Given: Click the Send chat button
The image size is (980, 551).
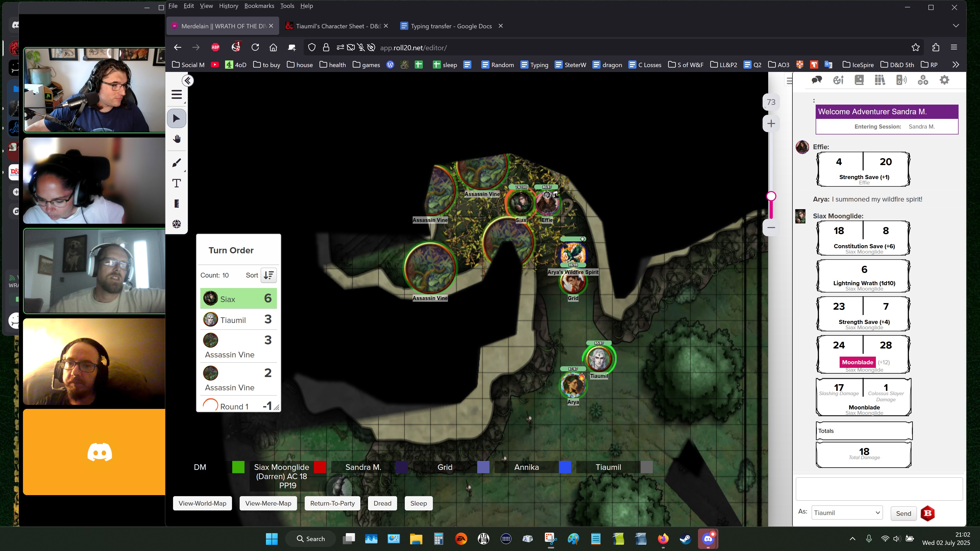Looking at the screenshot, I should 903,513.
